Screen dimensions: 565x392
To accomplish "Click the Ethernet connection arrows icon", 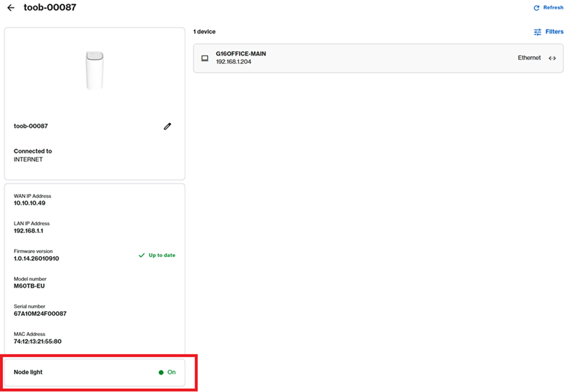I will [x=552, y=58].
